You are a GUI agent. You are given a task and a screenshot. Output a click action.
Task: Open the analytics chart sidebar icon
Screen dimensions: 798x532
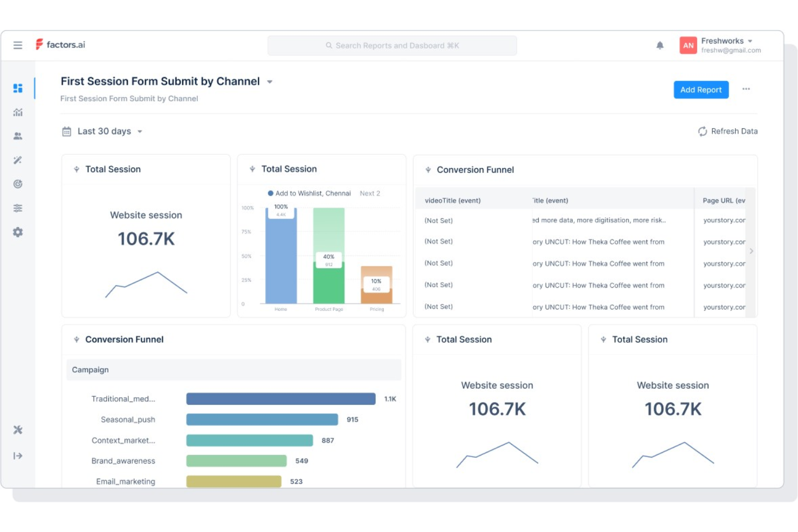pos(18,112)
